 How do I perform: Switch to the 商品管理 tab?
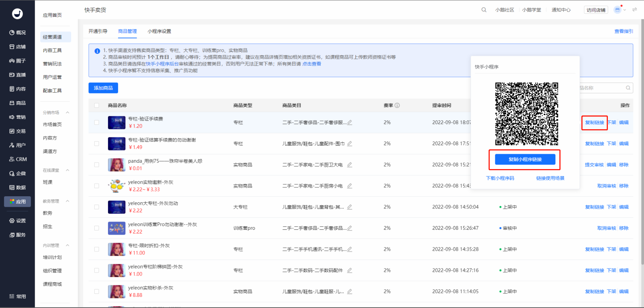pos(127,31)
